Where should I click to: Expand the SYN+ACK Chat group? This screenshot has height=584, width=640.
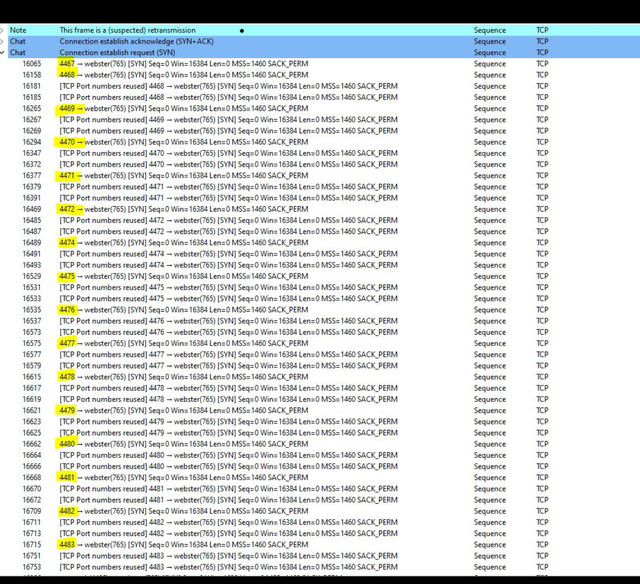coord(2,41)
